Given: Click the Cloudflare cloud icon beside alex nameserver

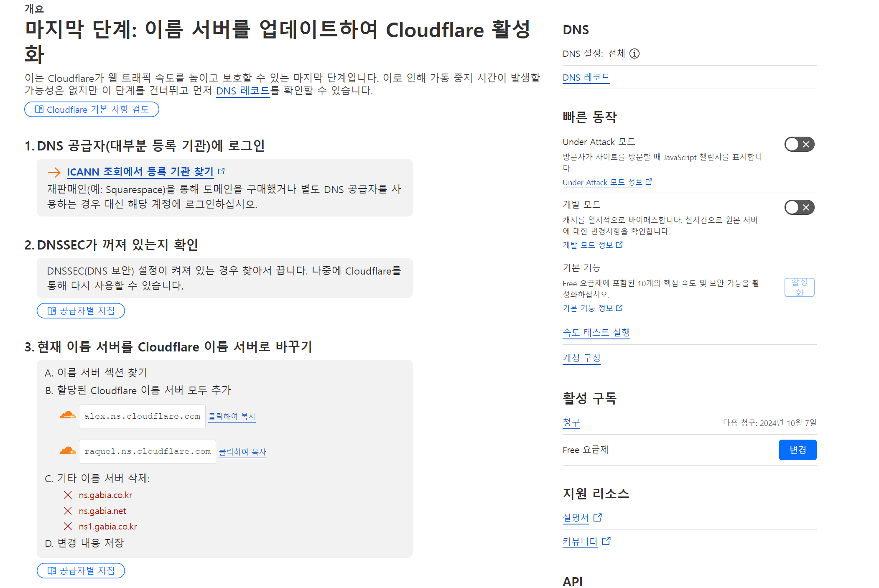Looking at the screenshot, I should coord(67,415).
